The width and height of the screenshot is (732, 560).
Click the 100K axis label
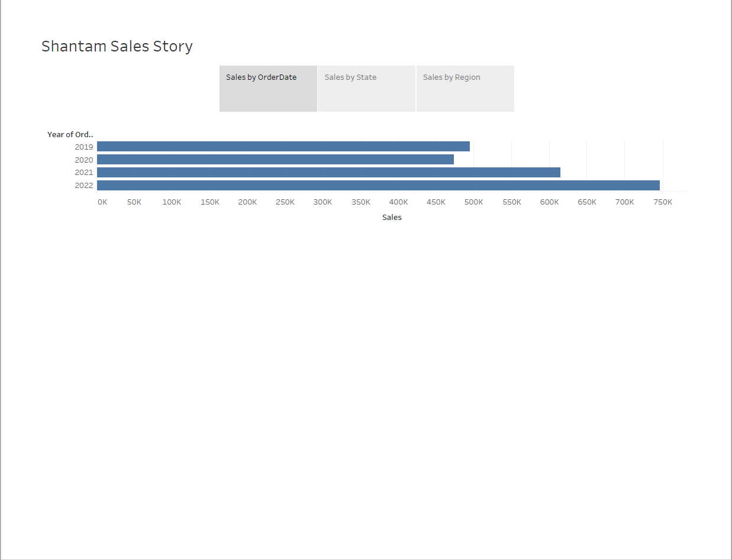point(172,202)
